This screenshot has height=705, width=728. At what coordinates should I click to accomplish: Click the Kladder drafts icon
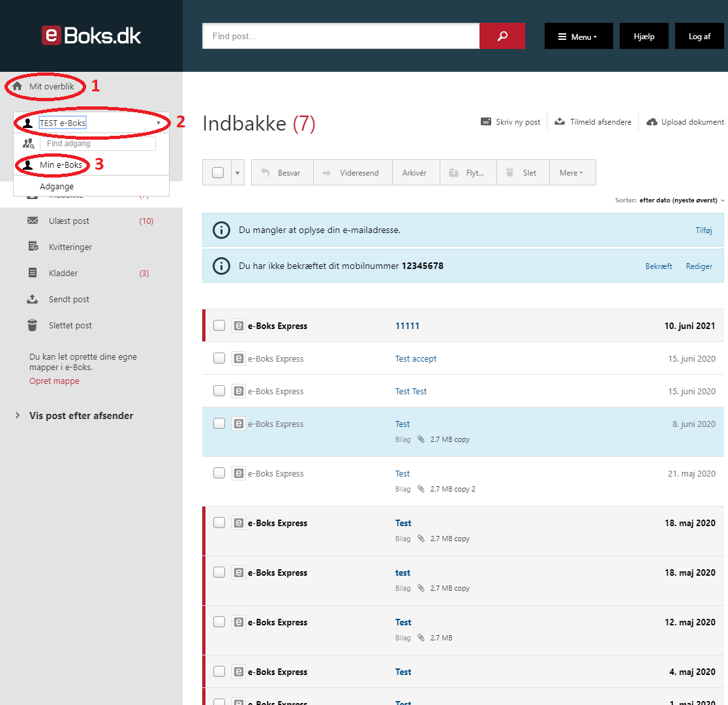pyautogui.click(x=33, y=273)
